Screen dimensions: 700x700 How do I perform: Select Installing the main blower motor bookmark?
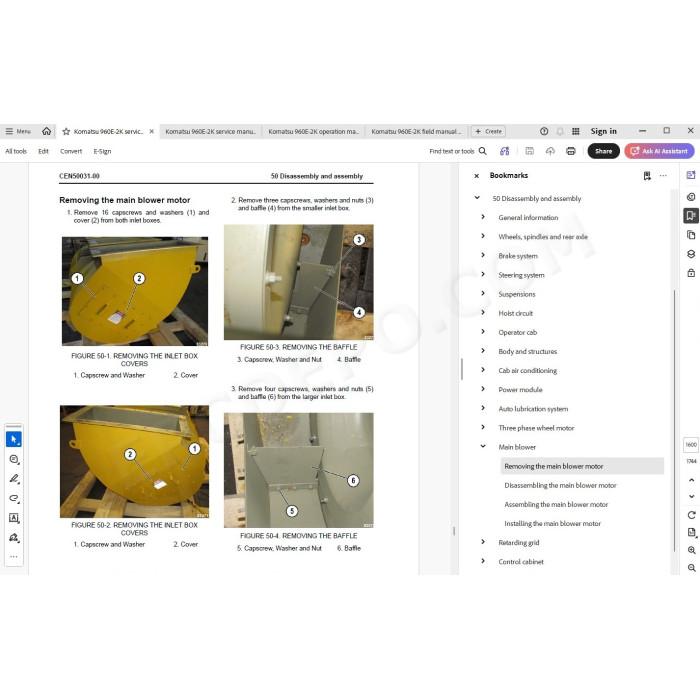553,524
